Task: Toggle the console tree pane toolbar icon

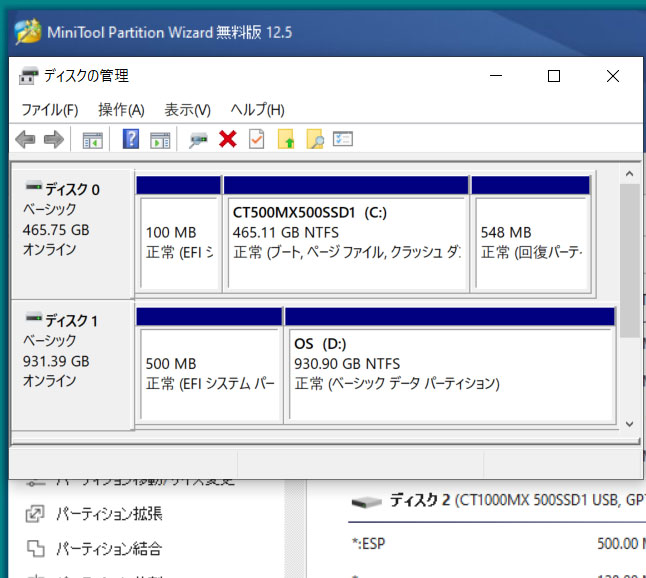Action: 92,140
